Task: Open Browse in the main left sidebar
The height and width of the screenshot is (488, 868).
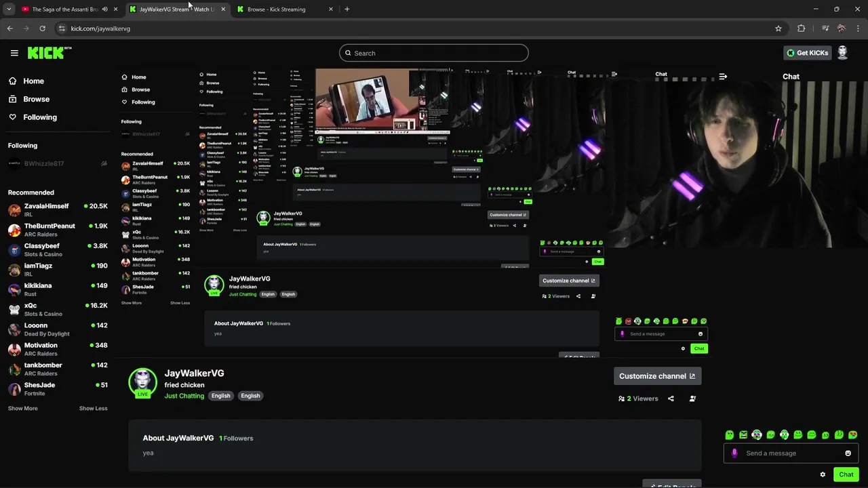Action: (29, 99)
